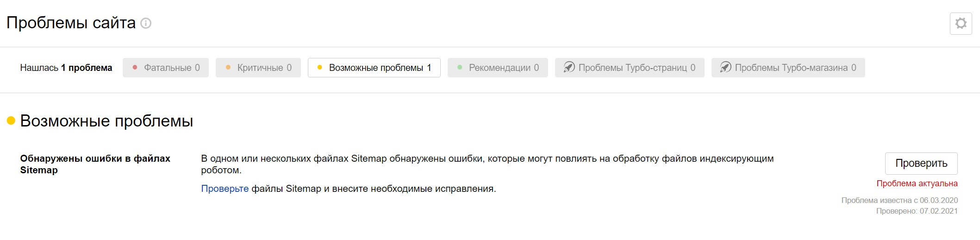Viewport: 980px width, 240px height.
Task: Click the info icon beside Проблемы сайта
Action: [146, 23]
